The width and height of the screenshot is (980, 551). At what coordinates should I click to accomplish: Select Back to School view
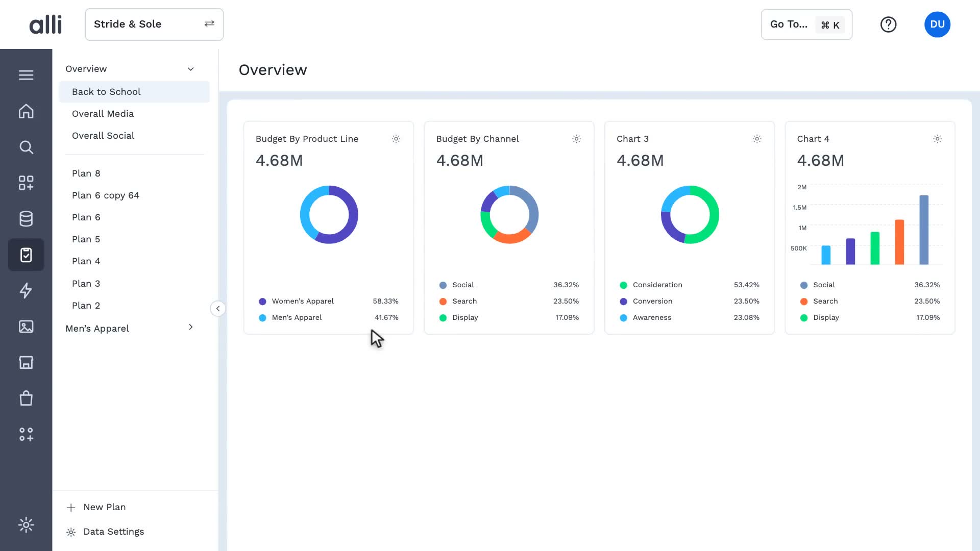pos(134,92)
